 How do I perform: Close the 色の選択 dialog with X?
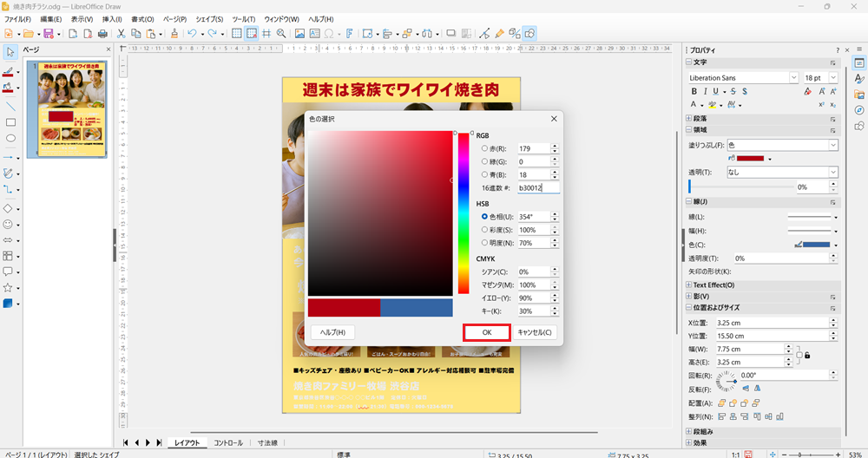554,119
